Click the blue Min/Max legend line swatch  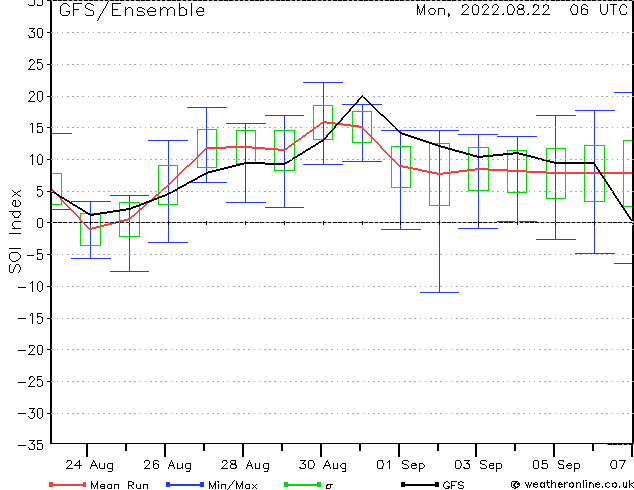point(185,484)
